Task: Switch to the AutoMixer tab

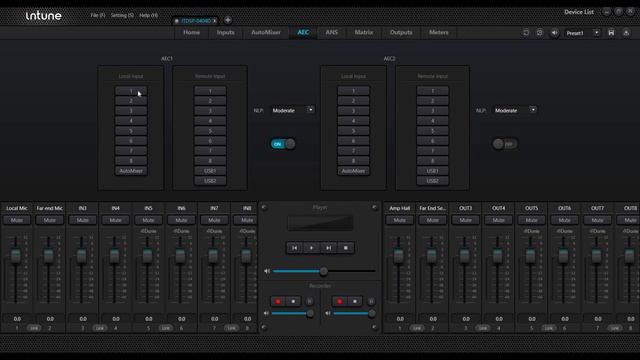Action: click(266, 32)
